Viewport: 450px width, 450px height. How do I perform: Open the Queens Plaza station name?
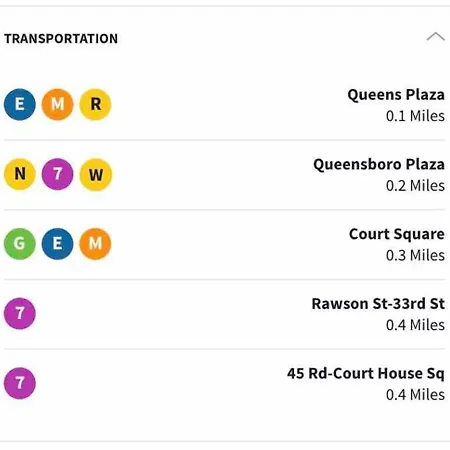[x=396, y=95]
